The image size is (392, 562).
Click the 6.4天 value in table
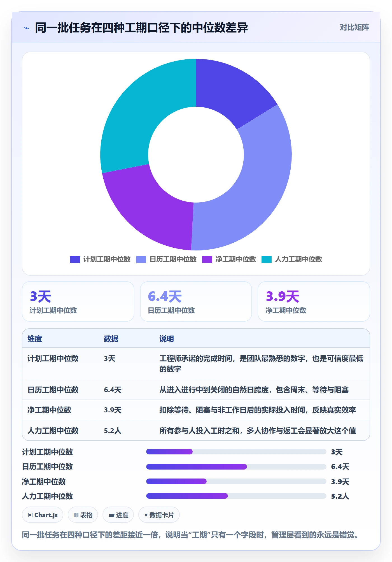pos(113,390)
